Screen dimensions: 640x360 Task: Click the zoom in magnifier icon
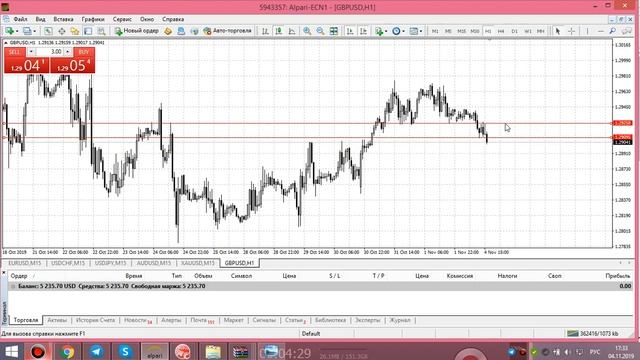[307, 31]
